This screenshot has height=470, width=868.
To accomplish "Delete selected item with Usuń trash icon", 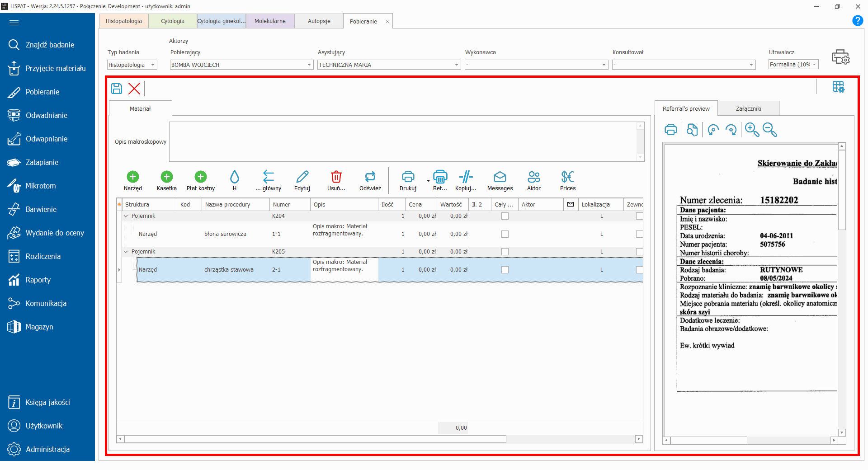I will (x=336, y=177).
